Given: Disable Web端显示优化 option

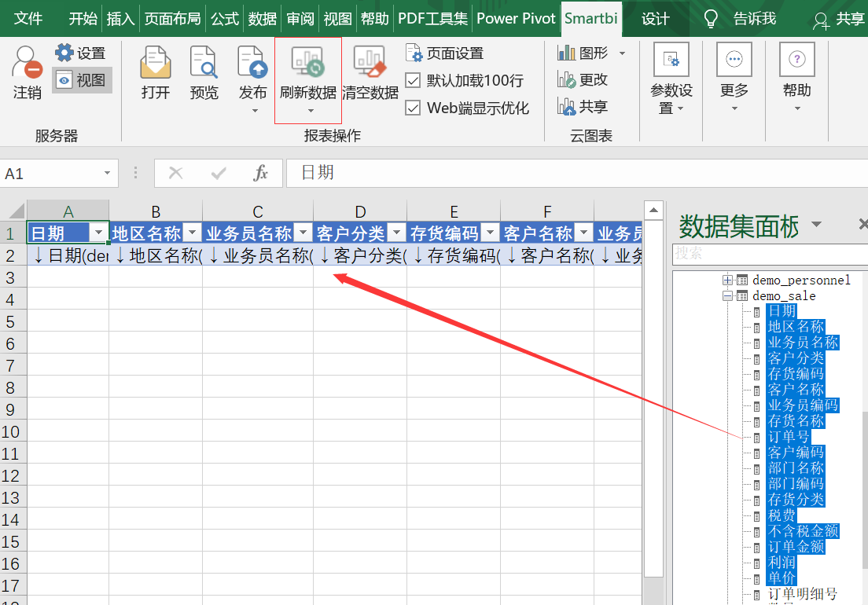Looking at the screenshot, I should click(x=412, y=108).
